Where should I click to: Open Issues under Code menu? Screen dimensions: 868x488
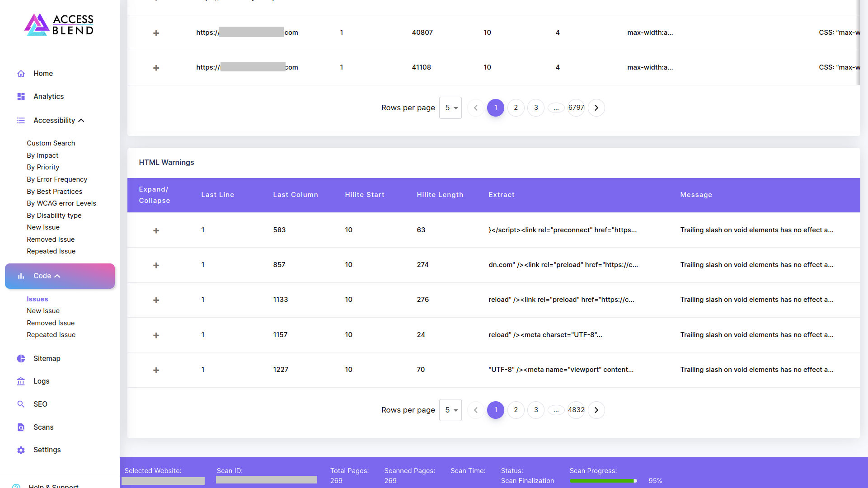(37, 299)
